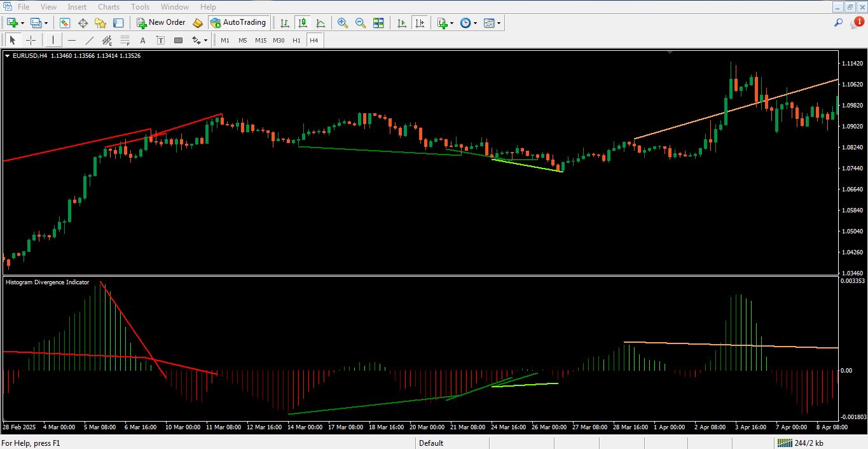Switch timeframe to M1

(x=225, y=40)
